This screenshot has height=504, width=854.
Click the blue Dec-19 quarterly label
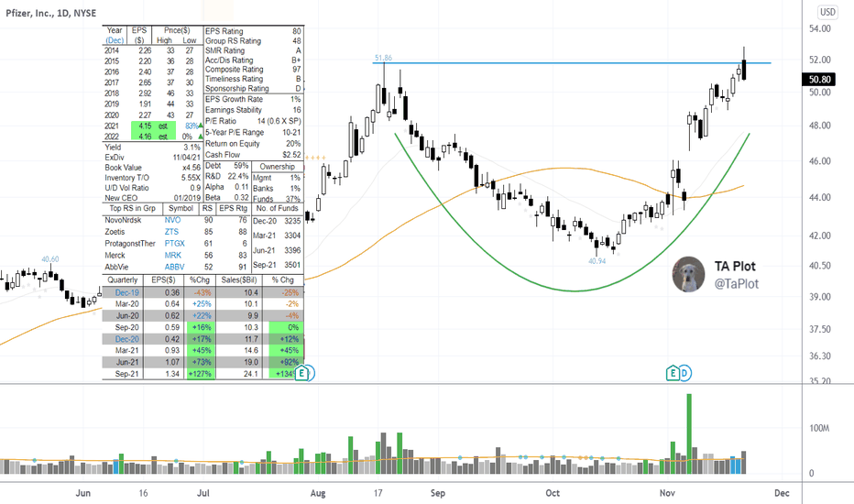point(126,292)
